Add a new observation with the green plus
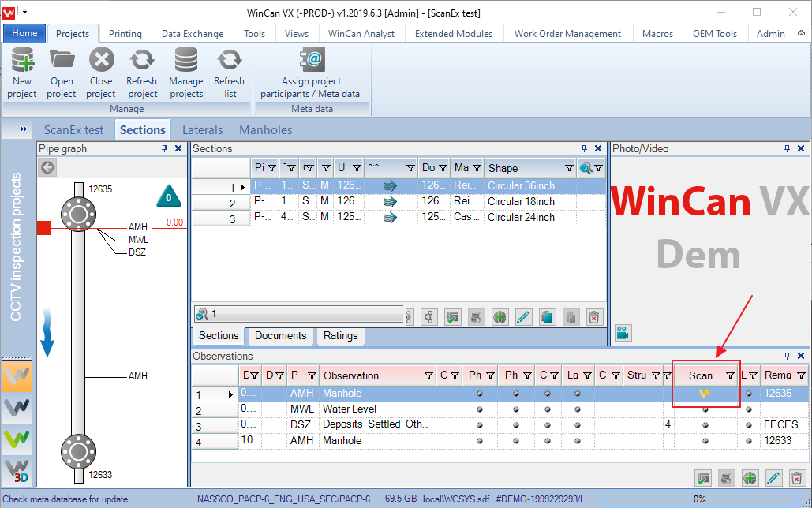 coord(748,478)
